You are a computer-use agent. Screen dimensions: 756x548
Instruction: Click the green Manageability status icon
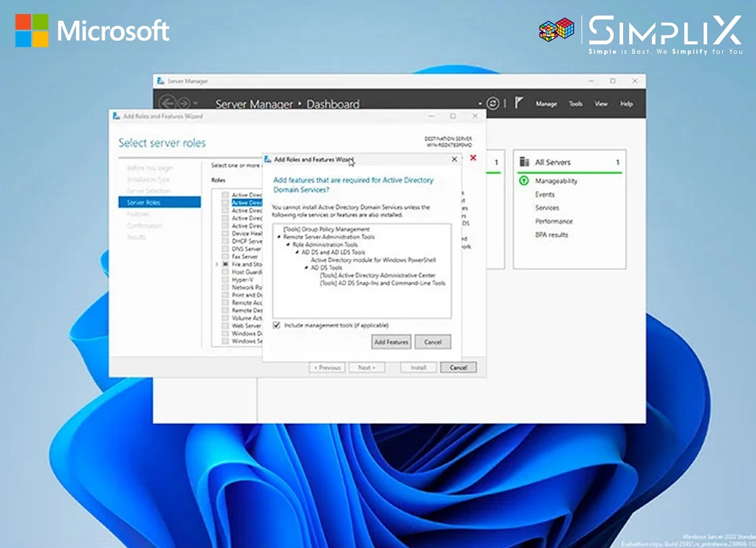524,181
